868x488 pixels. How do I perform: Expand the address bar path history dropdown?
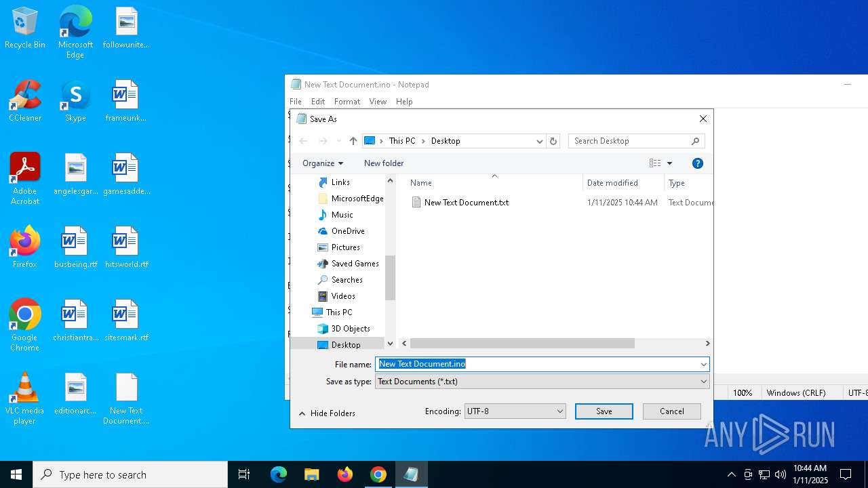540,141
